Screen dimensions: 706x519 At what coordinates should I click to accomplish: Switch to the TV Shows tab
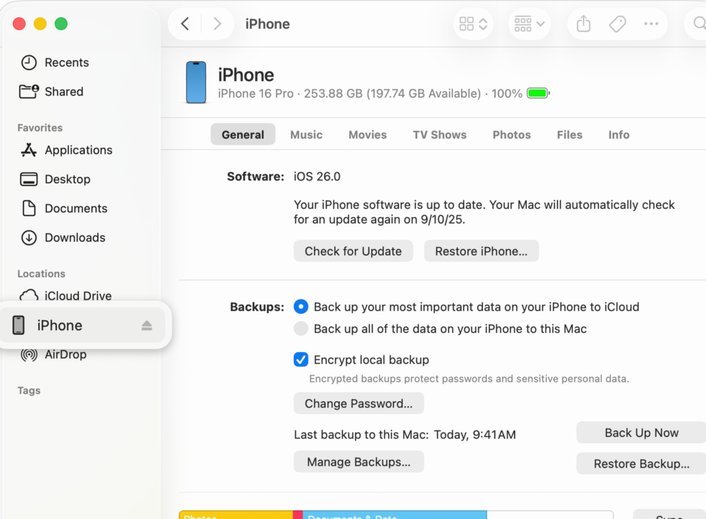439,135
